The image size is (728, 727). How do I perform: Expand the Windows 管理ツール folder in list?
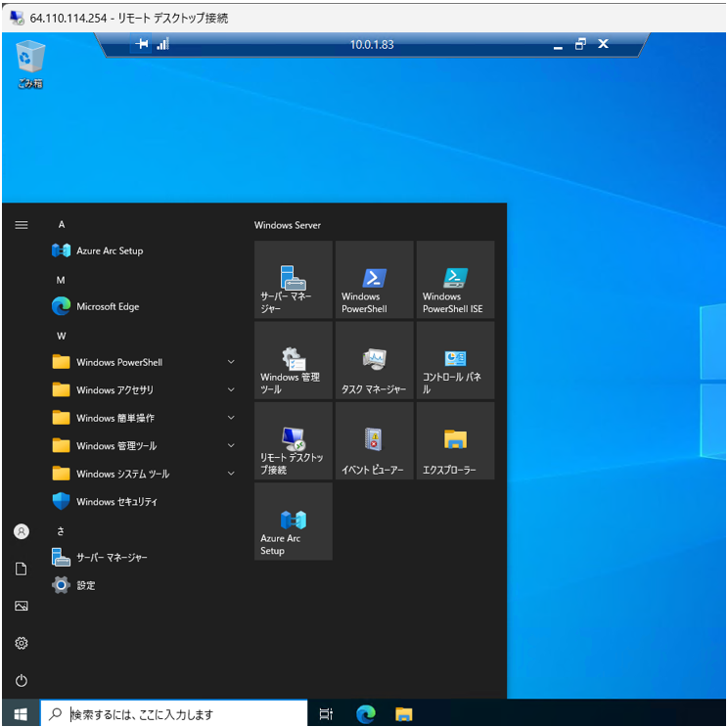pos(116,446)
